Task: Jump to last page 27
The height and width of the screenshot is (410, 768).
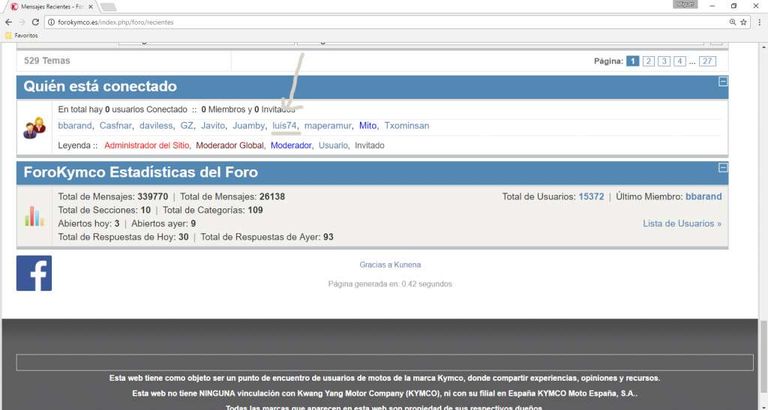Action: tap(708, 61)
